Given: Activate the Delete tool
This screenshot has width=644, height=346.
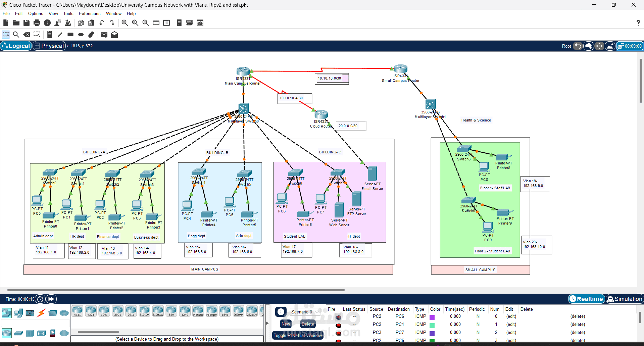Looking at the screenshot, I should (x=27, y=34).
